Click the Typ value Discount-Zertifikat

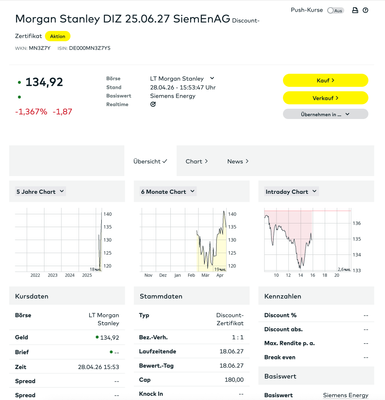(230, 319)
